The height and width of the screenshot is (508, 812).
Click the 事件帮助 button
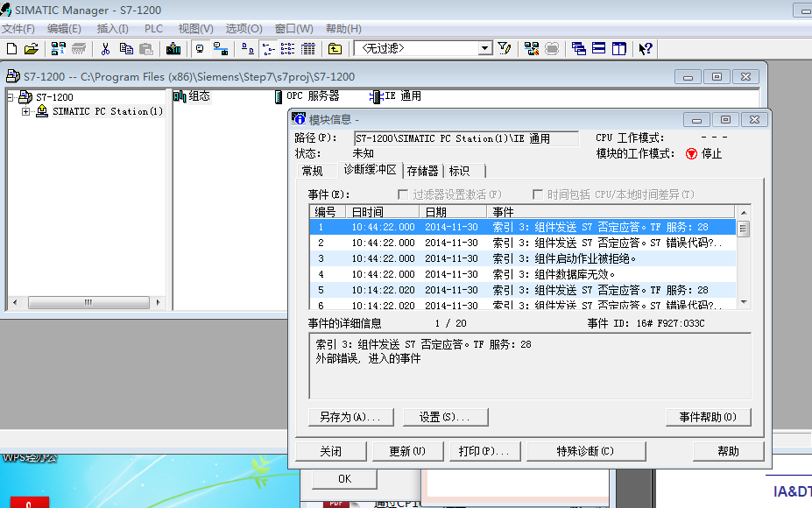tap(708, 417)
